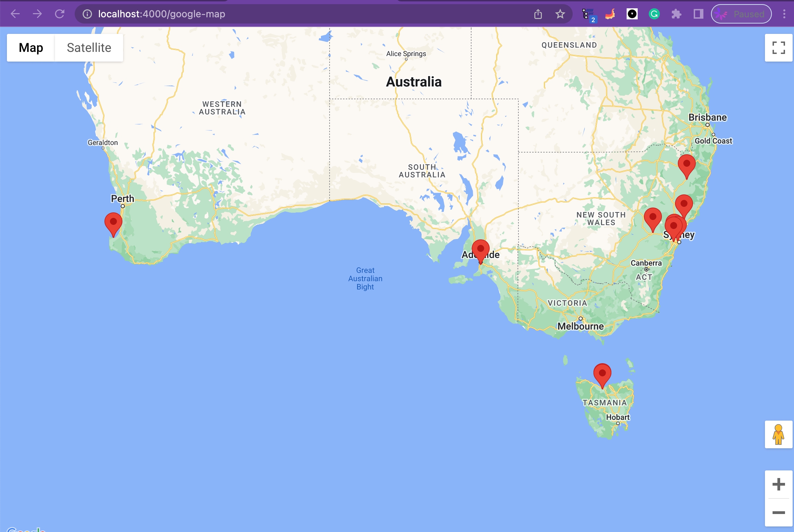Click the share page icon in the address bar
Screen dimensions: 794x532
pos(538,14)
